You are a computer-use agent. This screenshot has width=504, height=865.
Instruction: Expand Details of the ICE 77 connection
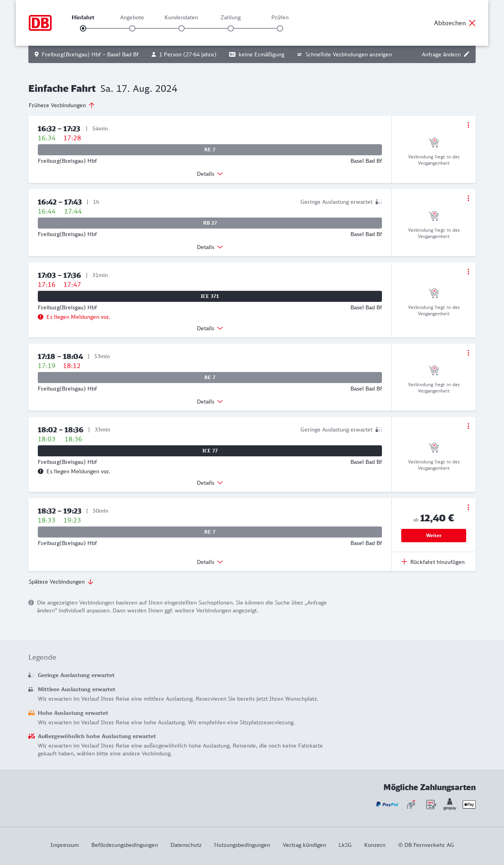tap(210, 483)
